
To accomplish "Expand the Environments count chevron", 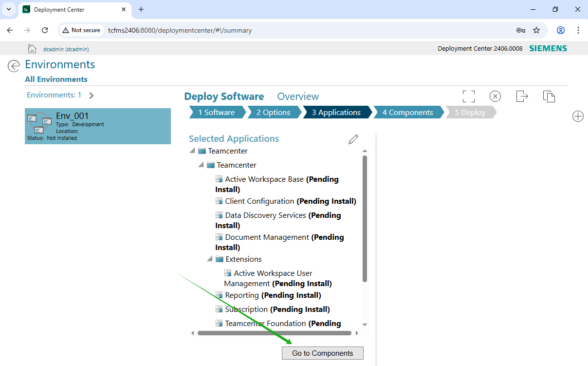I will click(92, 96).
